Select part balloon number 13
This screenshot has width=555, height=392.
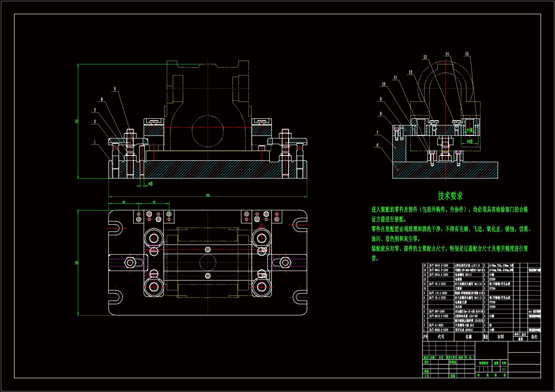click(x=425, y=57)
